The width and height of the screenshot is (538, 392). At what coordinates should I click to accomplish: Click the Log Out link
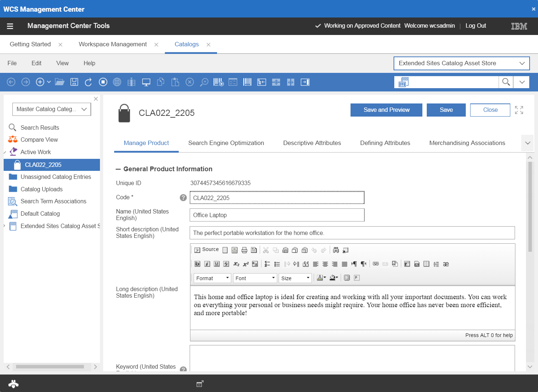[476, 26]
